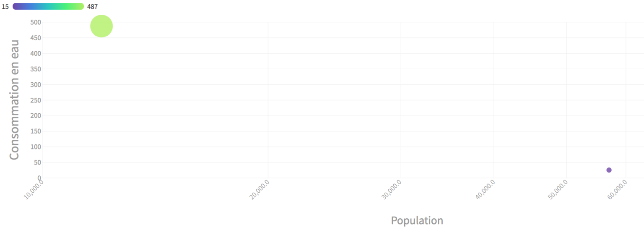
Task: Click the 150 y-axis tick label
Action: (35, 131)
